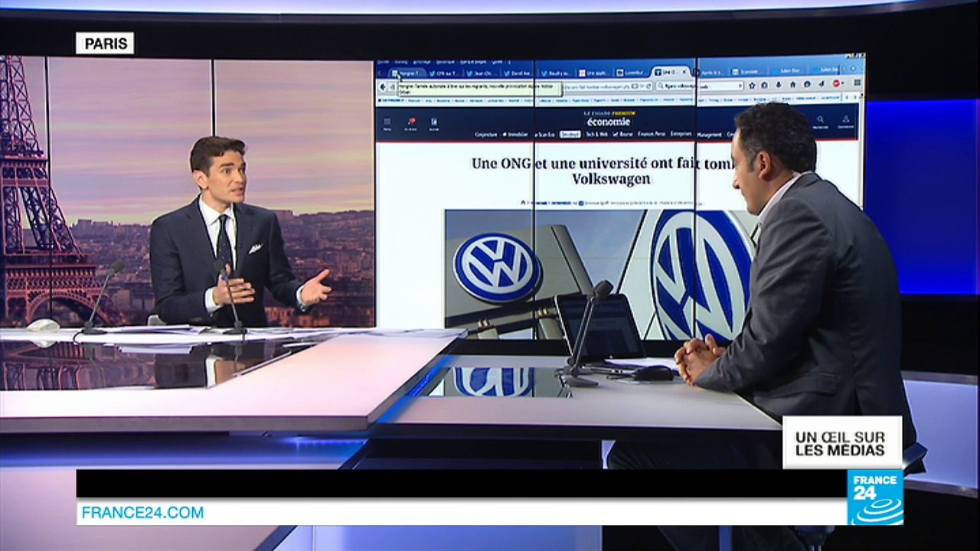Open the Finances Perso section link
Screen dimensions: 980x551
[652, 134]
